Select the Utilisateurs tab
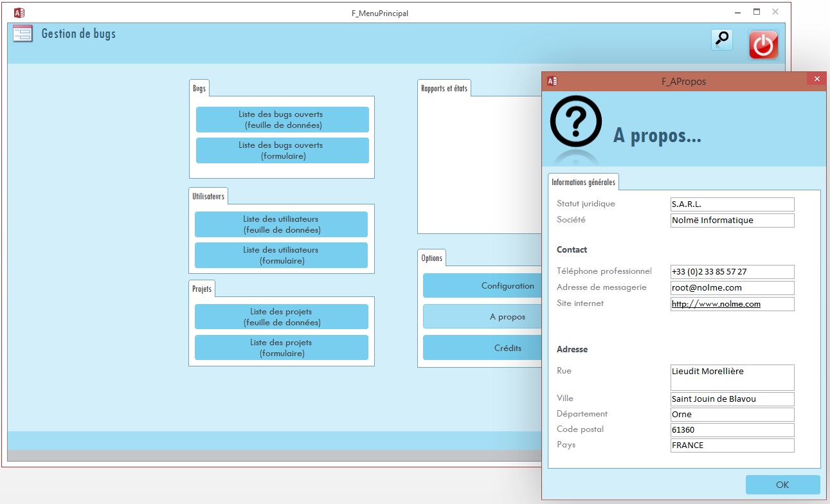830x504 pixels. pos(208,196)
